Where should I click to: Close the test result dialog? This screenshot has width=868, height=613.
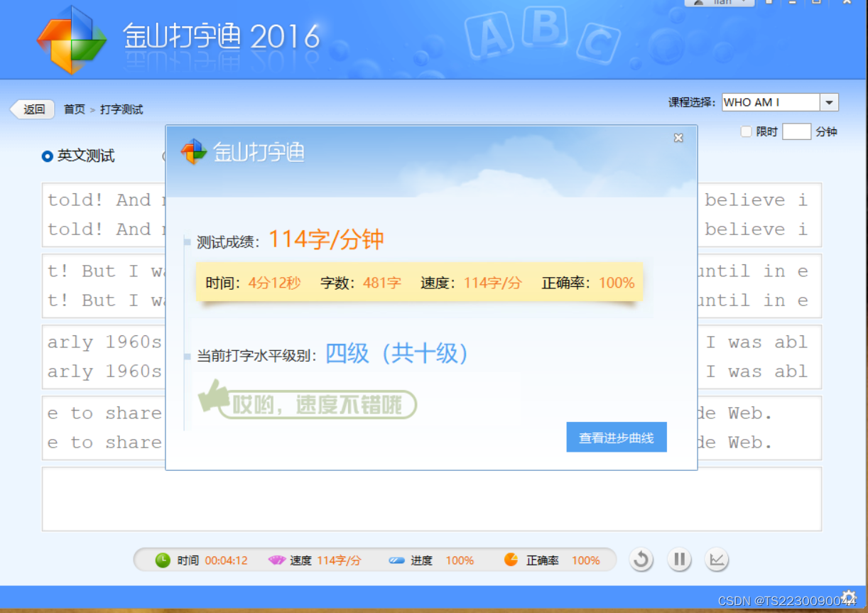click(678, 138)
